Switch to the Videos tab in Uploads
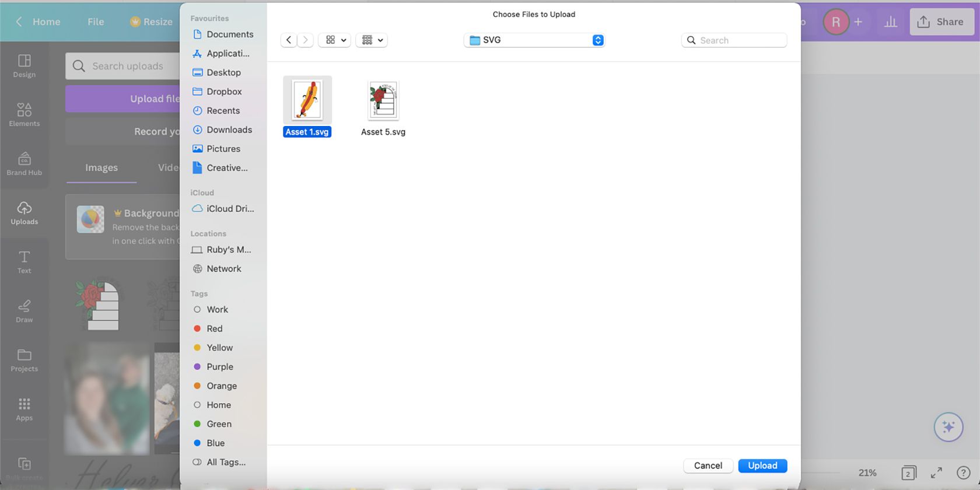 point(169,167)
